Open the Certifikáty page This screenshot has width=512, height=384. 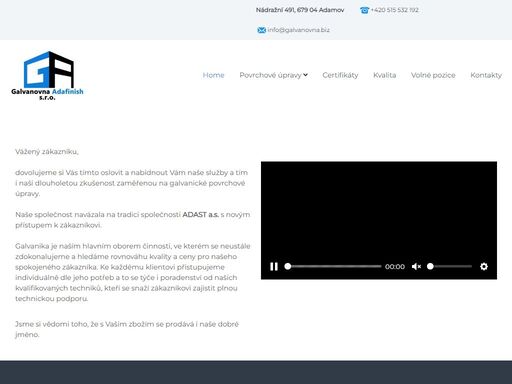340,75
